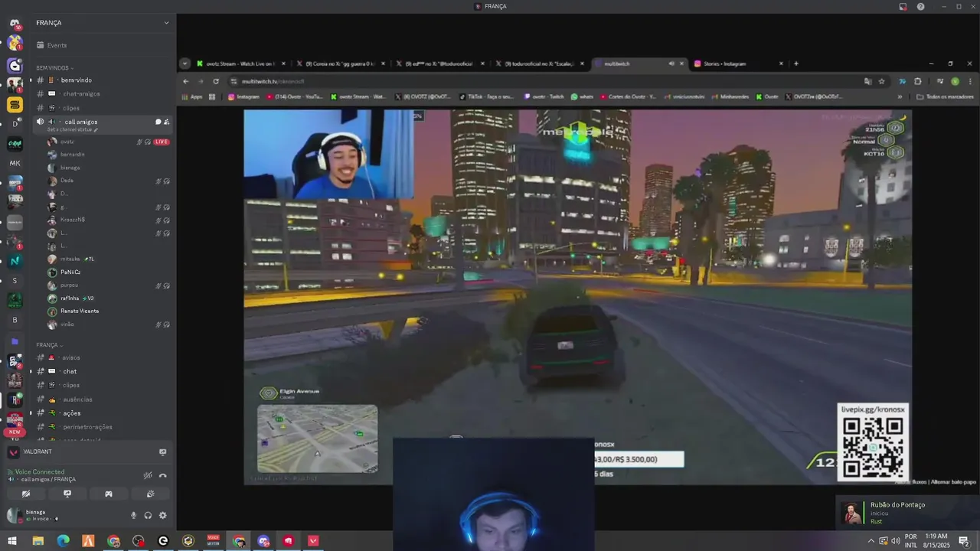The width and height of the screenshot is (980, 551).
Task: Open OBS Studio from the taskbar
Action: pos(138,541)
